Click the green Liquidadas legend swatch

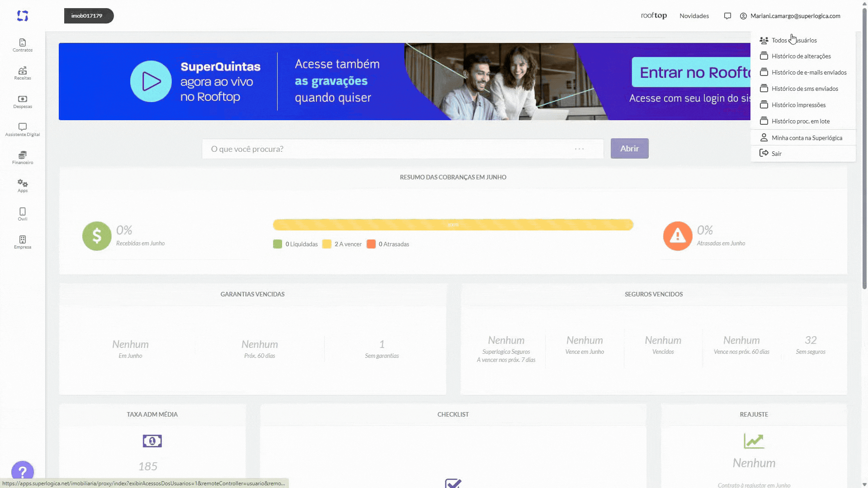278,244
